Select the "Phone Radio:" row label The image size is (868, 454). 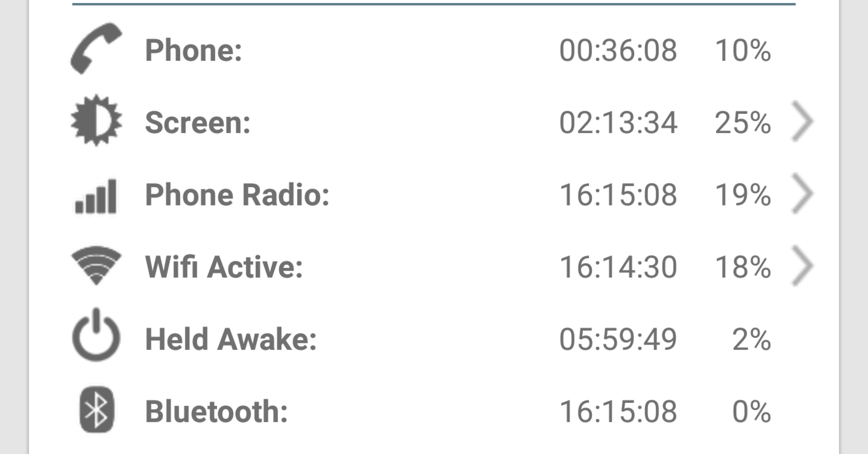click(x=237, y=195)
